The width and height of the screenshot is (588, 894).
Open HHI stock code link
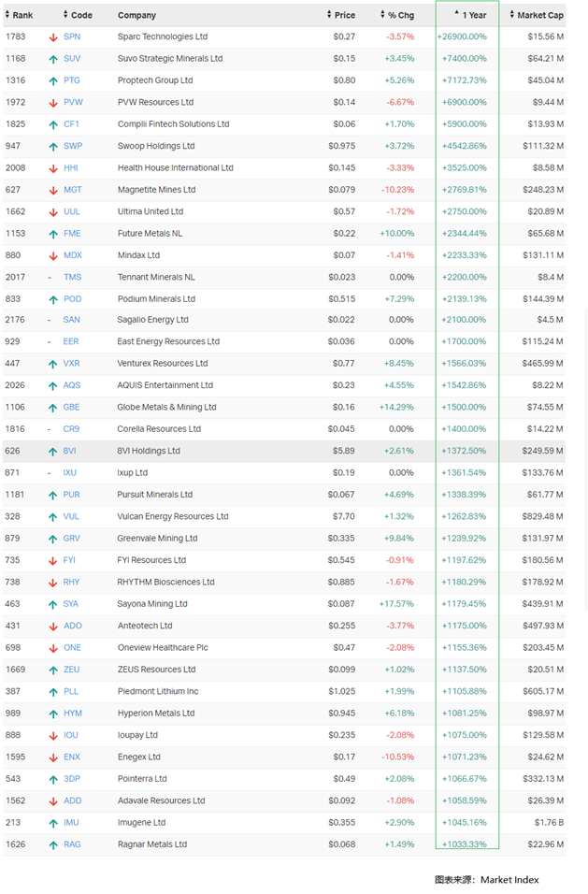point(71,167)
